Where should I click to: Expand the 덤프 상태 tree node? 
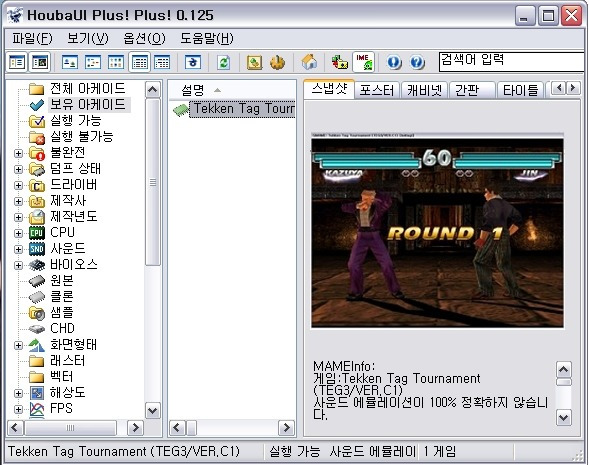(18, 169)
